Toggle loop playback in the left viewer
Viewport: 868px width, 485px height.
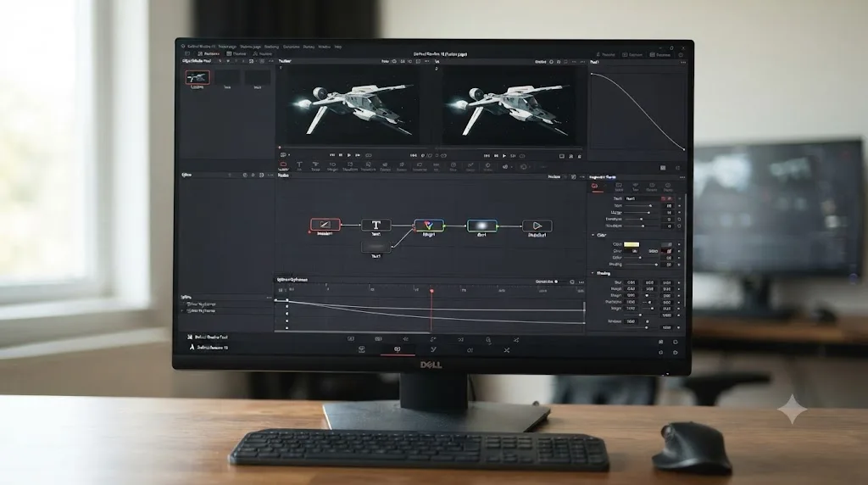tap(369, 155)
